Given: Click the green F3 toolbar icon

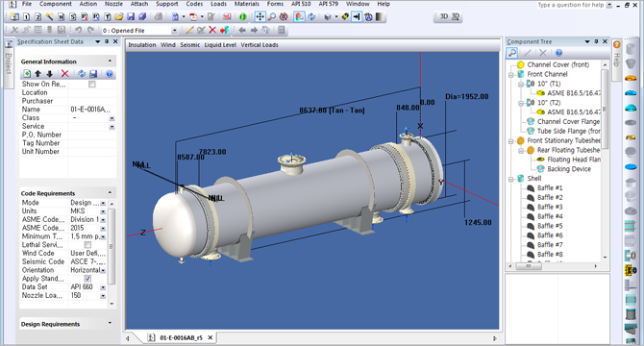Looking at the screenshot, I should click(x=243, y=17).
